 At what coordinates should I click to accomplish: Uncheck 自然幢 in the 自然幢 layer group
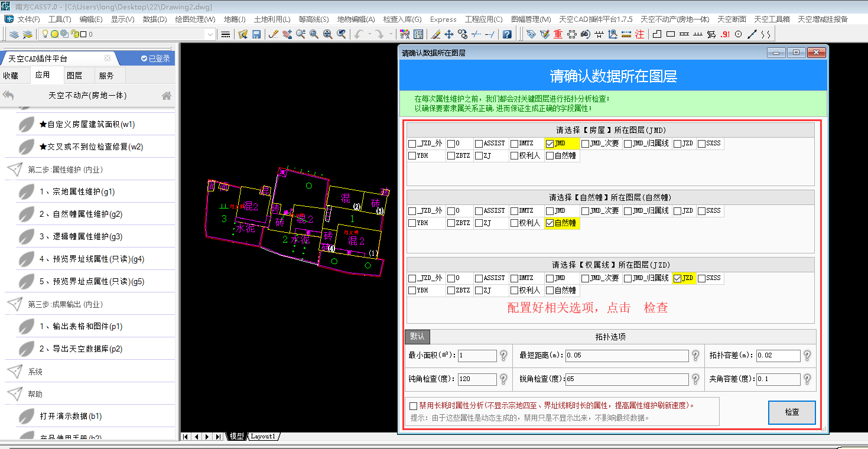[550, 223]
